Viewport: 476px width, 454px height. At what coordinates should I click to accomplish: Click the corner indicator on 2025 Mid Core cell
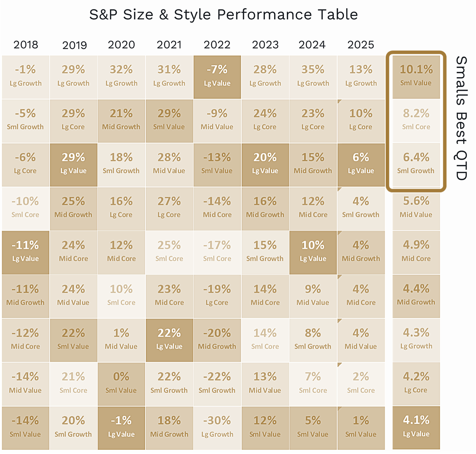coord(340,277)
